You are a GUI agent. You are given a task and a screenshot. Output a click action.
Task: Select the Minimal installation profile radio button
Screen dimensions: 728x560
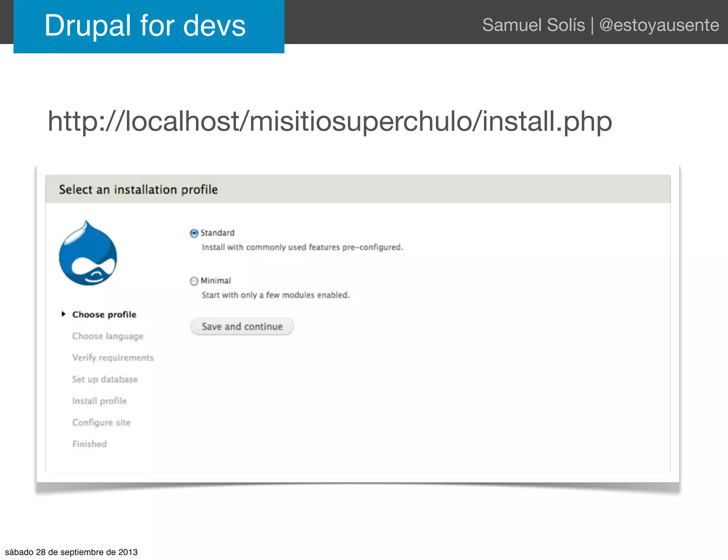(x=194, y=281)
